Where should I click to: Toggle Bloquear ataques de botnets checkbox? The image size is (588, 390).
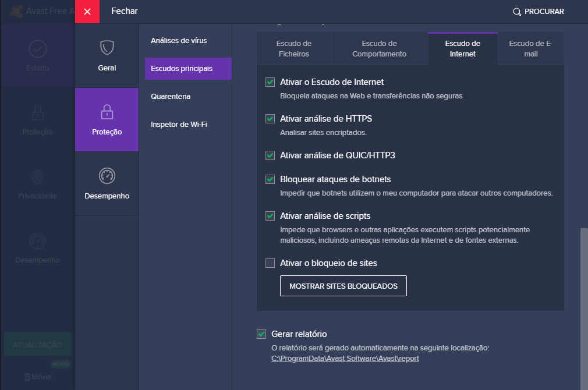(270, 179)
